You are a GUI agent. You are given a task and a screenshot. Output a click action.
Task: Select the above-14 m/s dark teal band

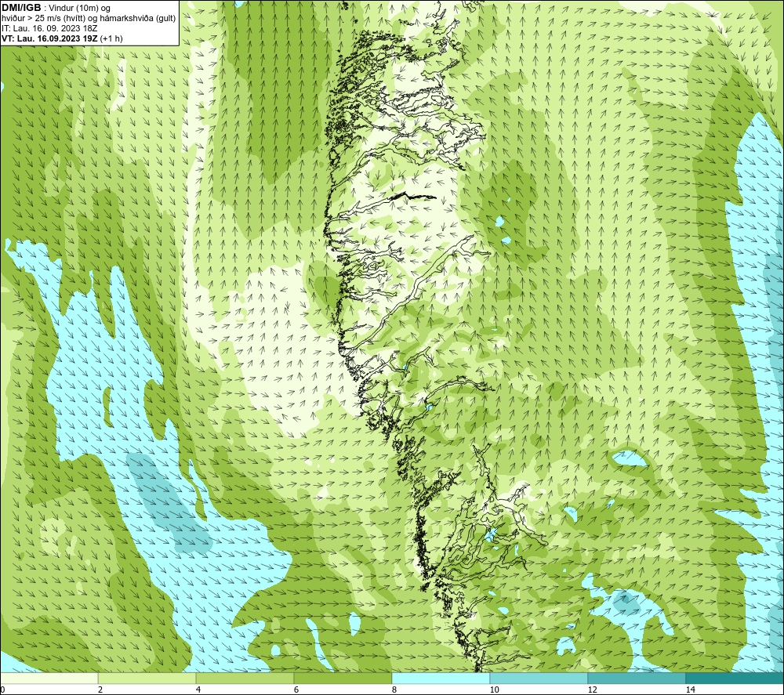point(735,678)
